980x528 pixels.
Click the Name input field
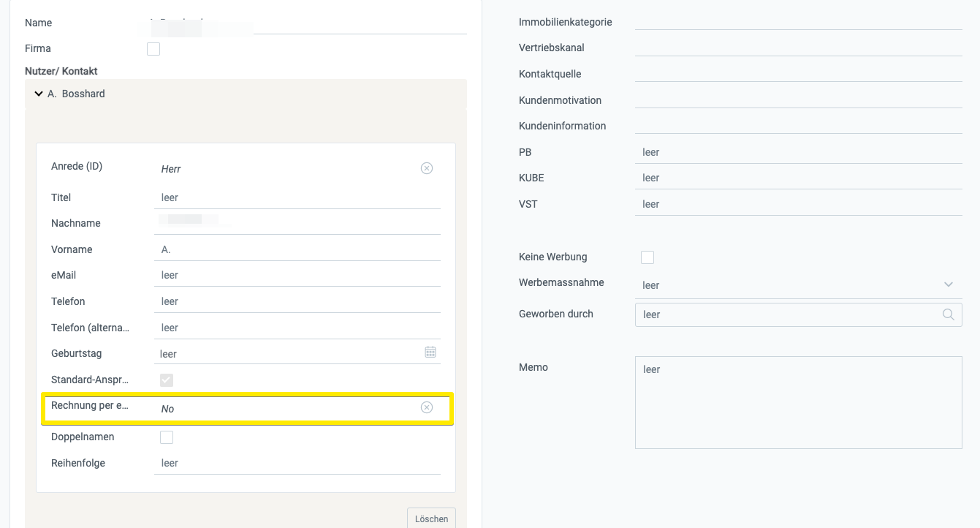(307, 23)
